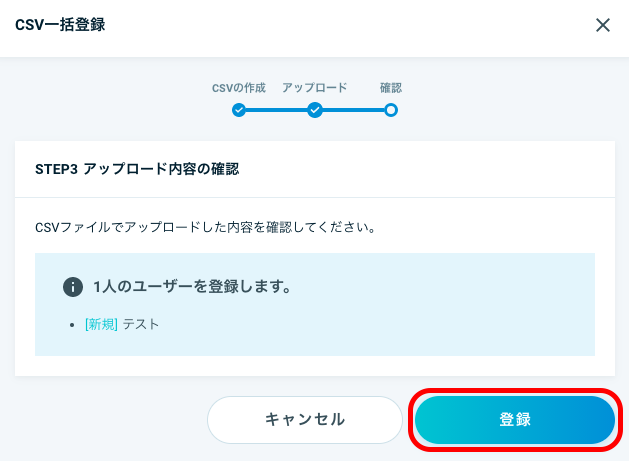Click progress line between アップロード and 確認

pos(353,110)
